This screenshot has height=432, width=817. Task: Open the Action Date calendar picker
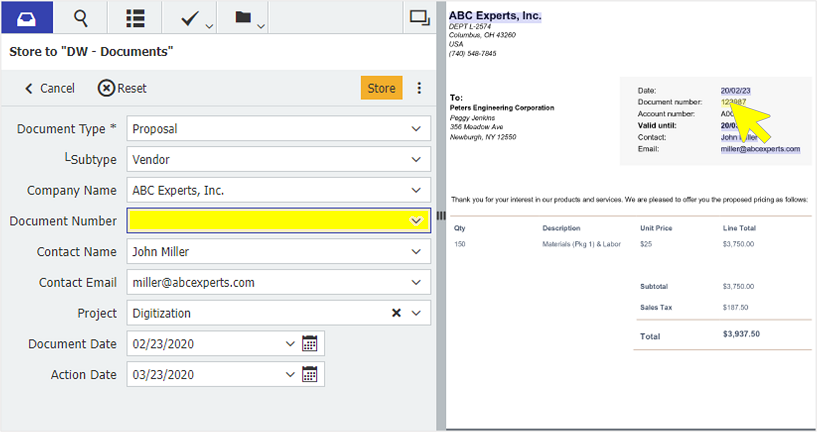(x=310, y=374)
